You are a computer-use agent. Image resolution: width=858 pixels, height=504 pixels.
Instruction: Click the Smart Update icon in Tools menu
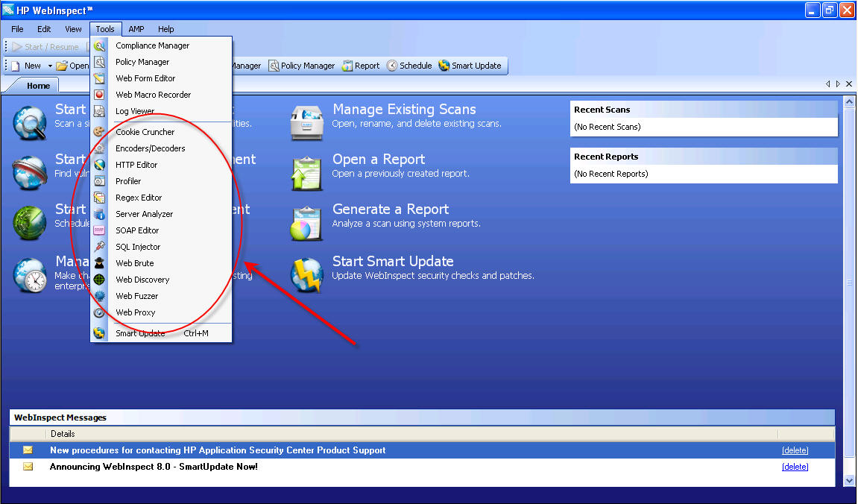(x=99, y=333)
